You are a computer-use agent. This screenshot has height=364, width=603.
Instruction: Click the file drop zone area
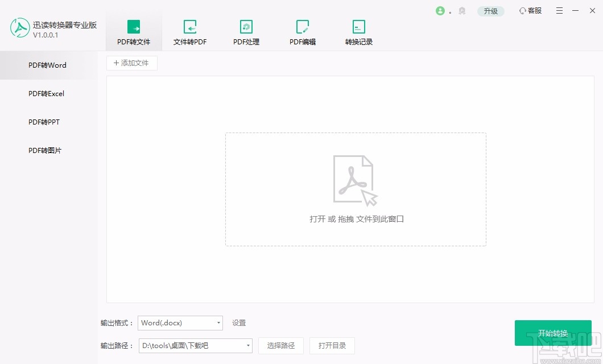point(356,189)
